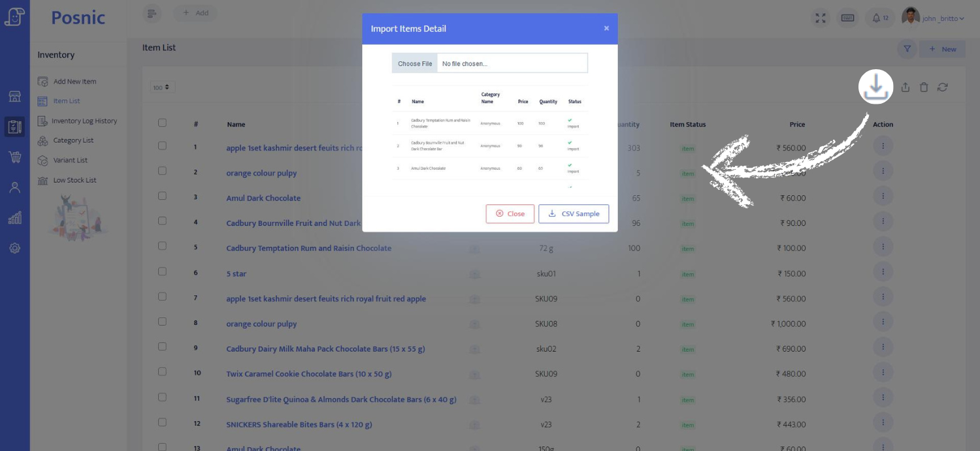Open the filter funnel icon

[907, 49]
